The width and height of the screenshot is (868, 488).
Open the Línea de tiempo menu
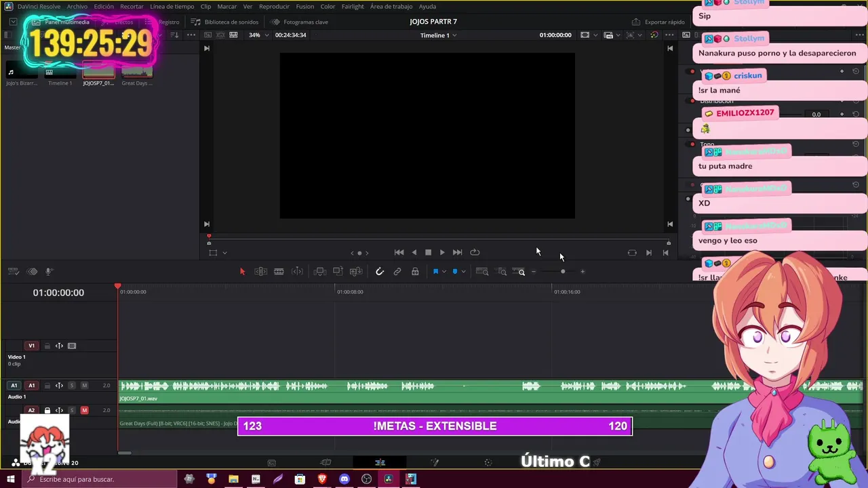[172, 6]
